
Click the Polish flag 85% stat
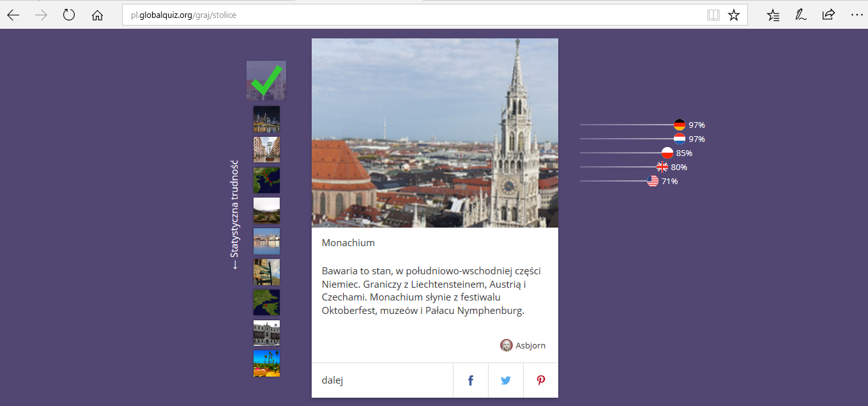(667, 153)
